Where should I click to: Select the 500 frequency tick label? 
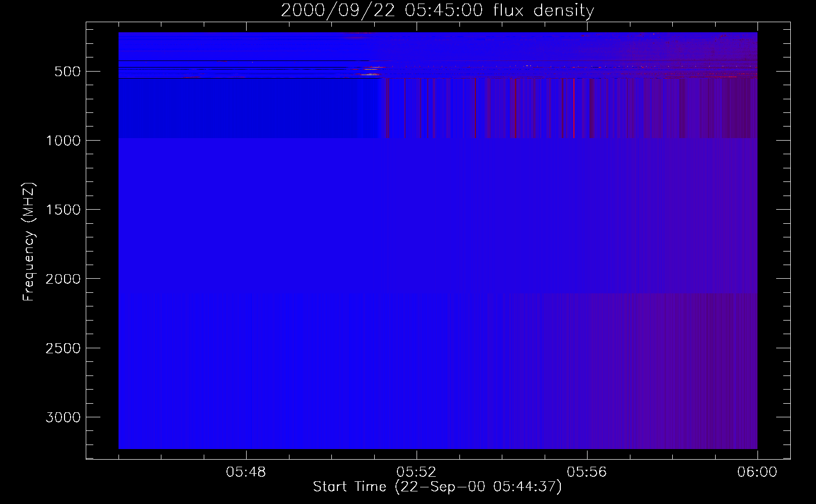click(x=68, y=72)
